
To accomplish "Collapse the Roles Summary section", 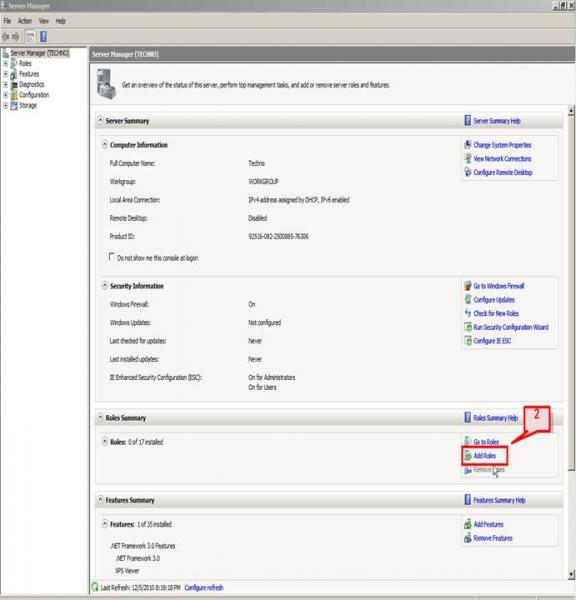I will pos(100,417).
